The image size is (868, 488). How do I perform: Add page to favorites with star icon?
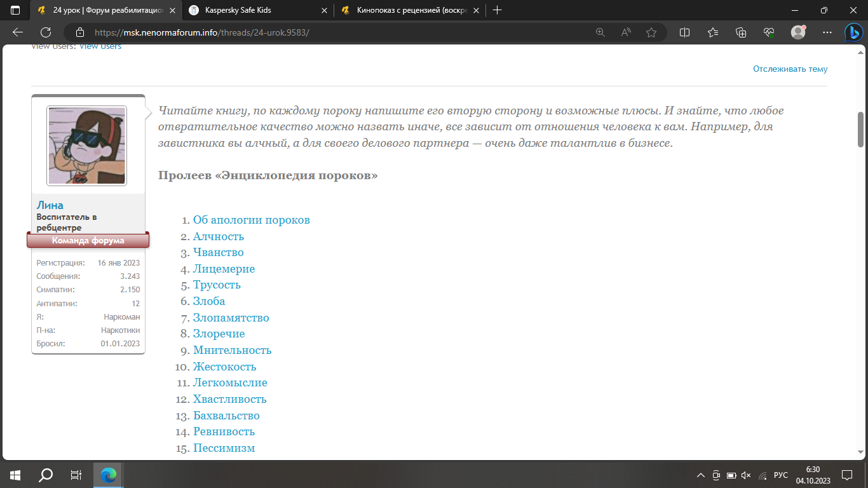pyautogui.click(x=651, y=32)
